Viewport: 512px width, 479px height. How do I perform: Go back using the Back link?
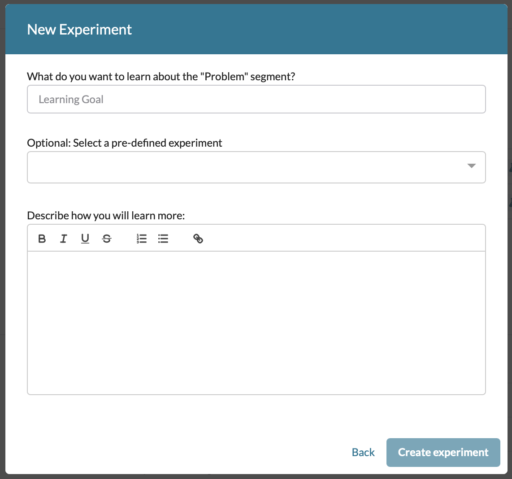pos(363,452)
